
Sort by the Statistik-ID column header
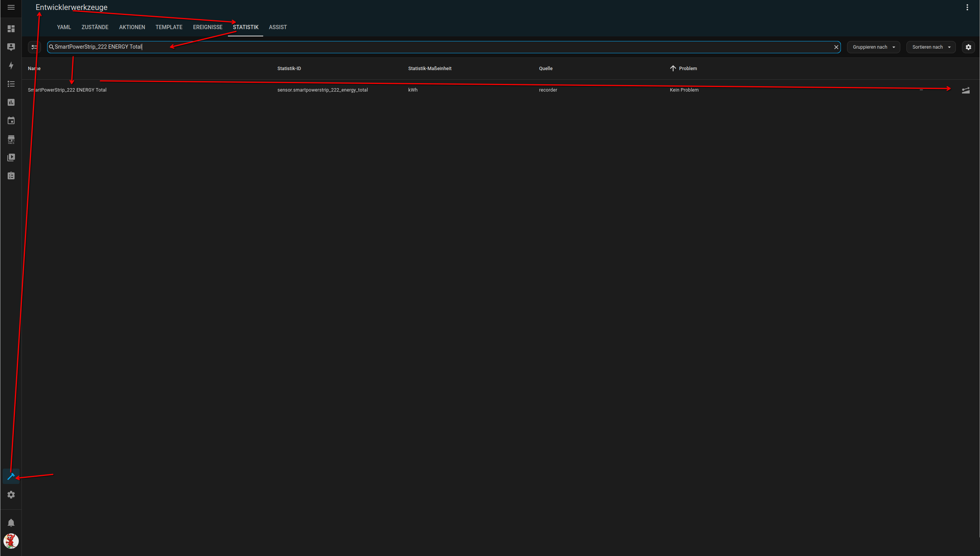click(289, 69)
